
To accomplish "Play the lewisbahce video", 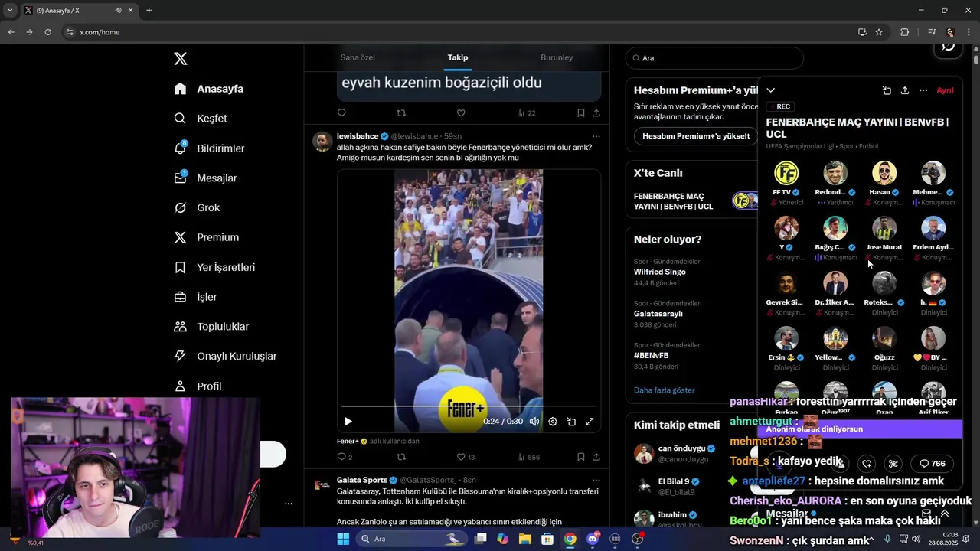I will tap(348, 422).
